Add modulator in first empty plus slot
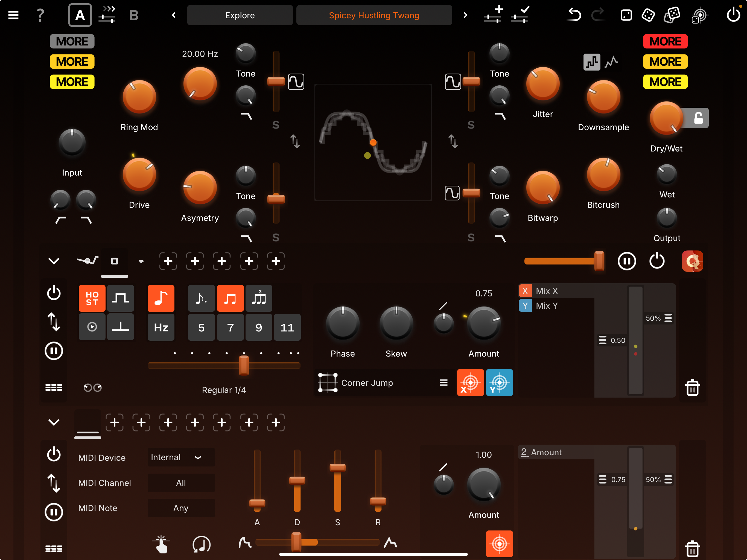This screenshot has height=560, width=747. [168, 261]
